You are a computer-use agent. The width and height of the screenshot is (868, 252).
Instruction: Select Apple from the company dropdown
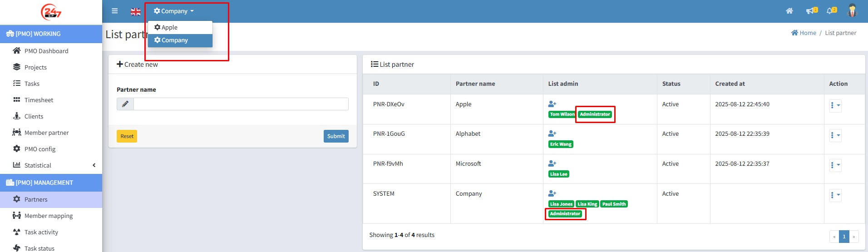[x=180, y=27]
